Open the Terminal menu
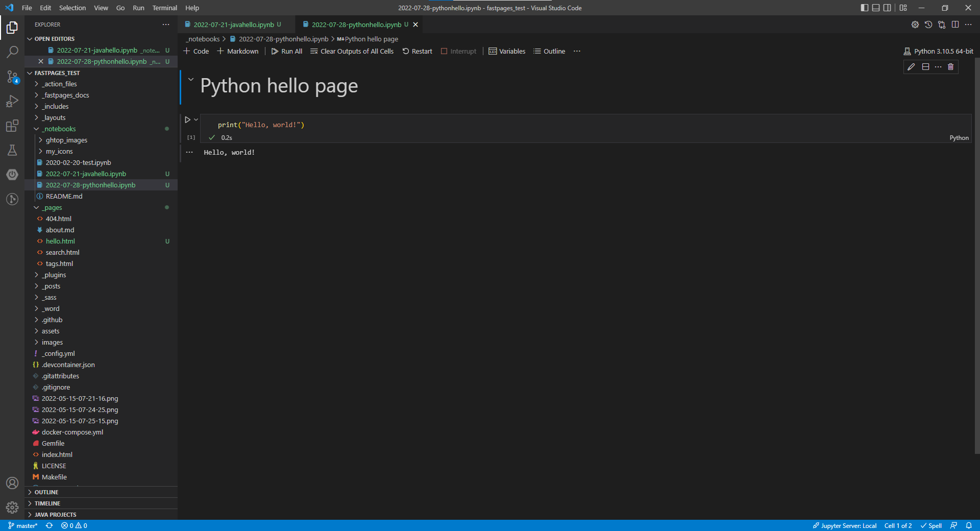 [x=164, y=8]
